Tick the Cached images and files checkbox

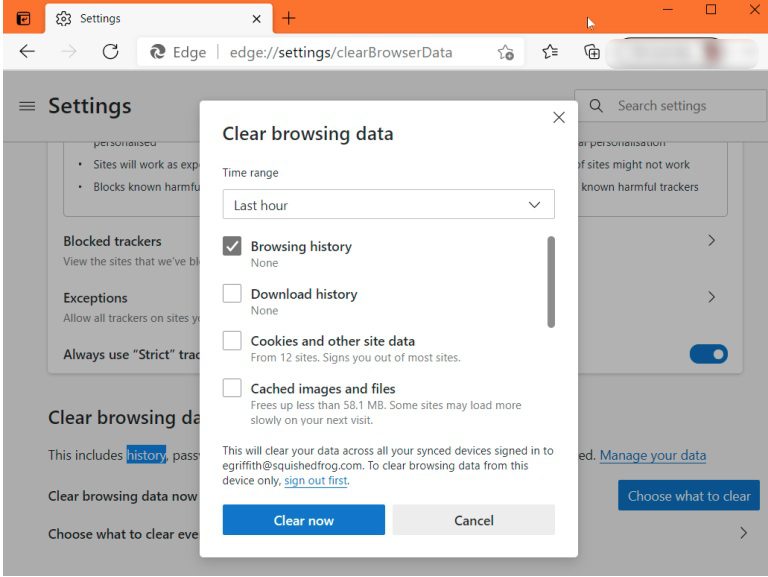tap(232, 388)
